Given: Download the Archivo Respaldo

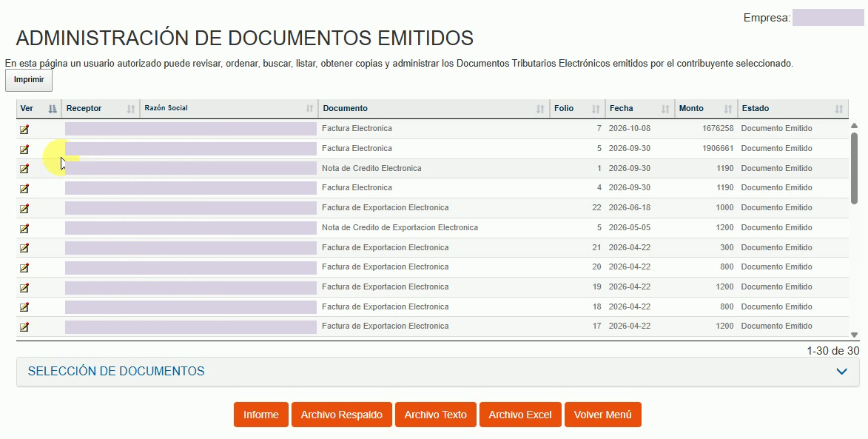Looking at the screenshot, I should click(x=342, y=415).
